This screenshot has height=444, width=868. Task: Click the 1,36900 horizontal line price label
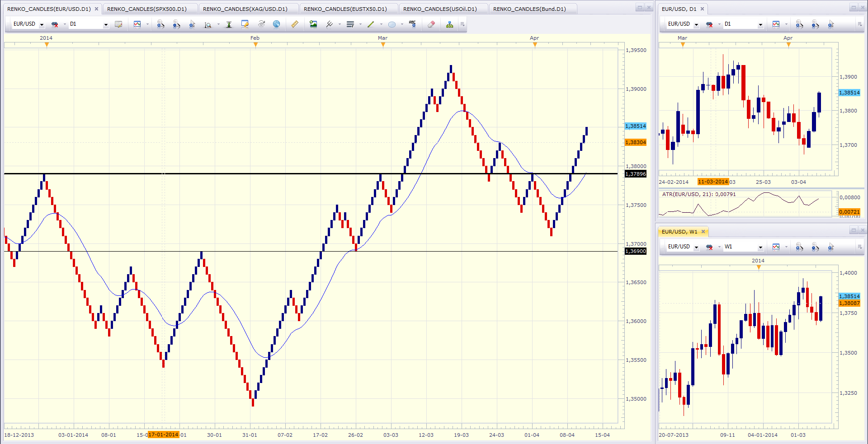636,251
